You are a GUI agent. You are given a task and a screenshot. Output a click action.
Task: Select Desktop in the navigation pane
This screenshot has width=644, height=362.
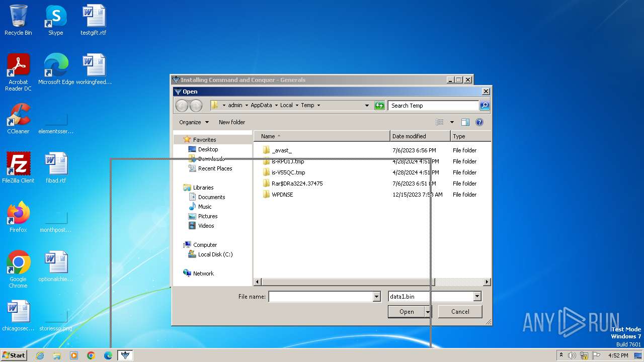[208, 149]
